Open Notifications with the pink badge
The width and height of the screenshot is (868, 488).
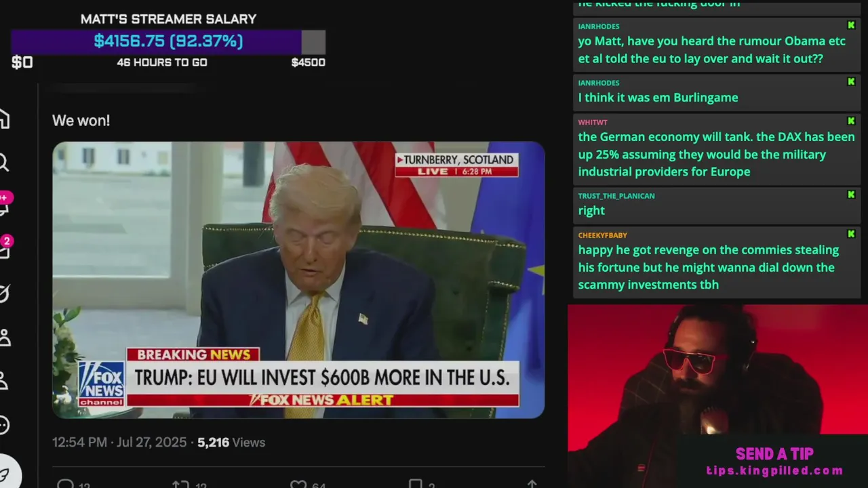click(3, 204)
